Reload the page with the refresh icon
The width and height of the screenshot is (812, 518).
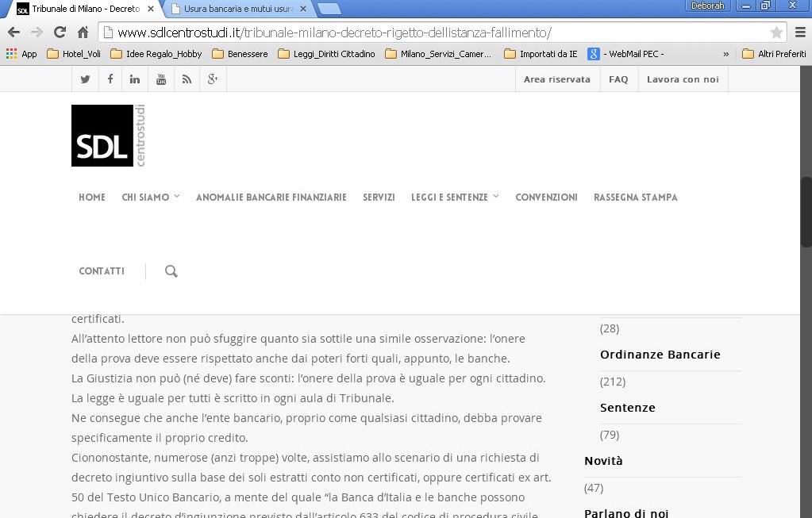click(x=60, y=32)
